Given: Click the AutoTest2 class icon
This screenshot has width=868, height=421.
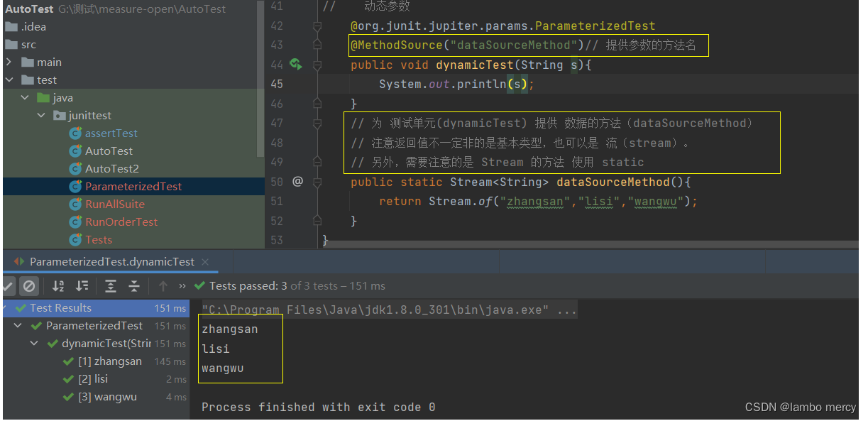Looking at the screenshot, I should click(x=75, y=169).
